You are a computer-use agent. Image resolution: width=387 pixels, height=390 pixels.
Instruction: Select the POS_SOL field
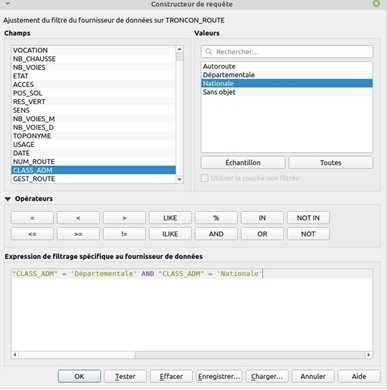(93, 93)
